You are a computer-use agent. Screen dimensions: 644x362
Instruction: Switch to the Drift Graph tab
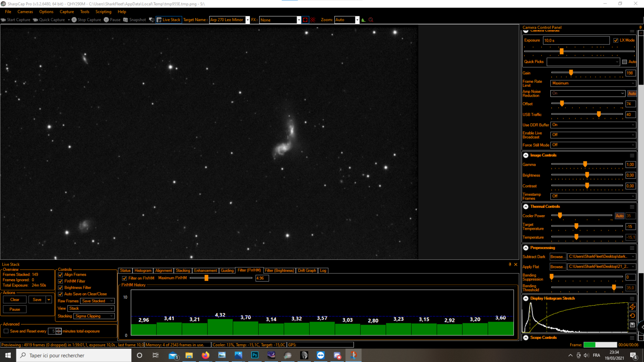pos(307,271)
